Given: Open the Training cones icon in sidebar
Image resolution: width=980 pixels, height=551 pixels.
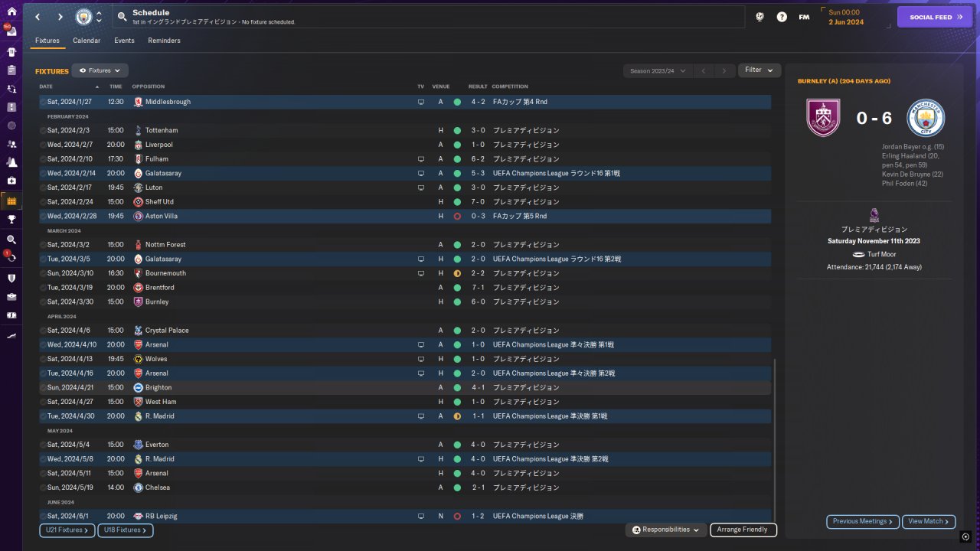Looking at the screenshot, I should (x=11, y=162).
